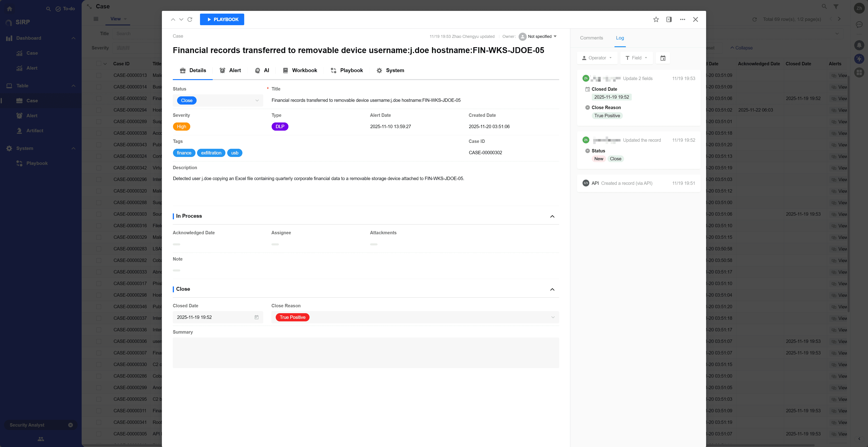
Task: Click into the Summary text area
Action: (366, 353)
